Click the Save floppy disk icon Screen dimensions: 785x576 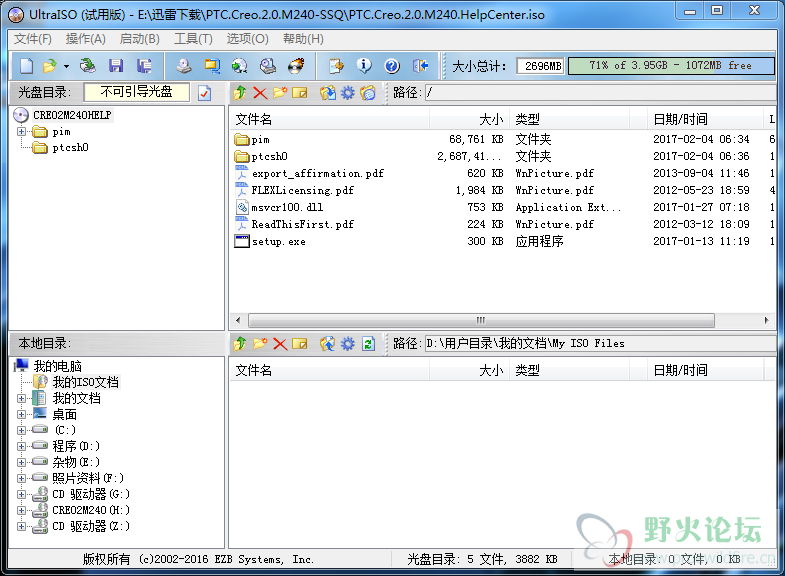116,66
